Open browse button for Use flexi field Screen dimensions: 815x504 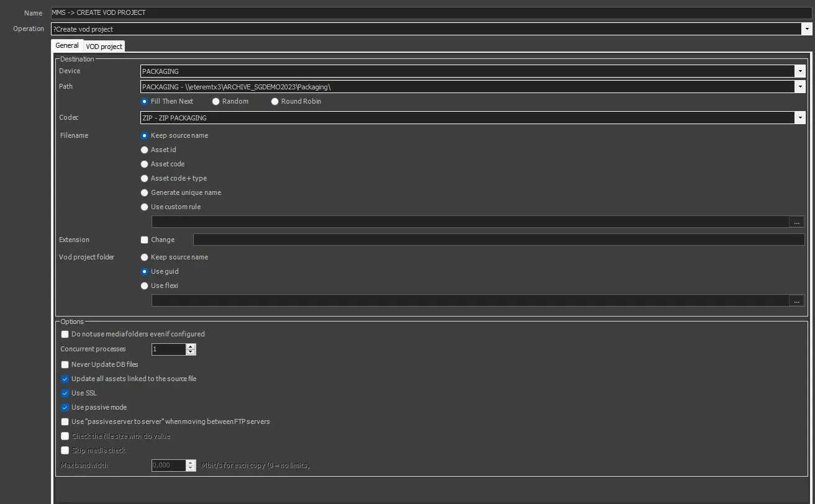796,300
